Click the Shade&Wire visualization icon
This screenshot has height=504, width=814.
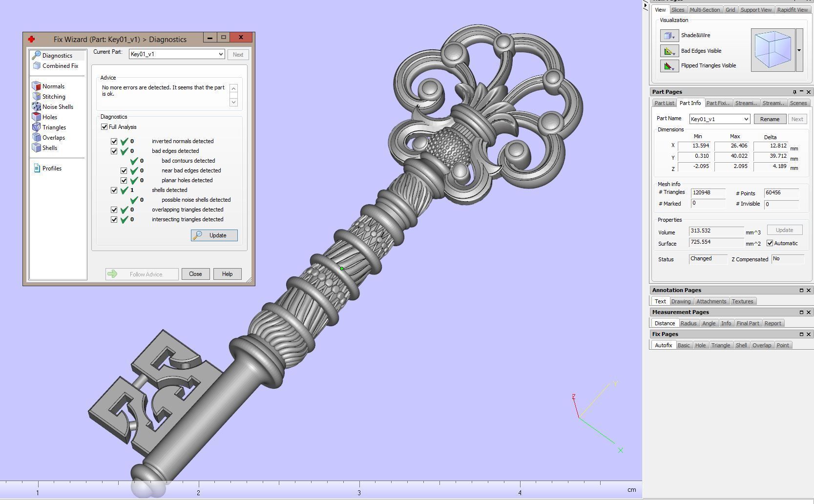click(x=669, y=36)
